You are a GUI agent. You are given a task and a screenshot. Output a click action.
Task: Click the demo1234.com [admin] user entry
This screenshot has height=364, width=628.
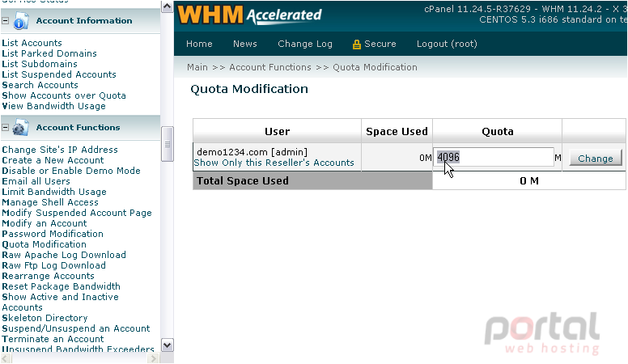point(252,152)
